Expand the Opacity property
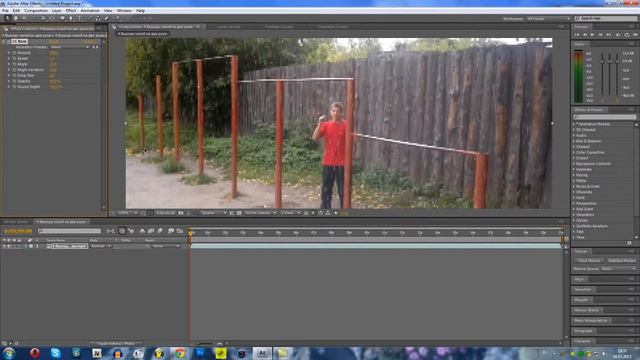The width and height of the screenshot is (640, 360). [x=9, y=81]
